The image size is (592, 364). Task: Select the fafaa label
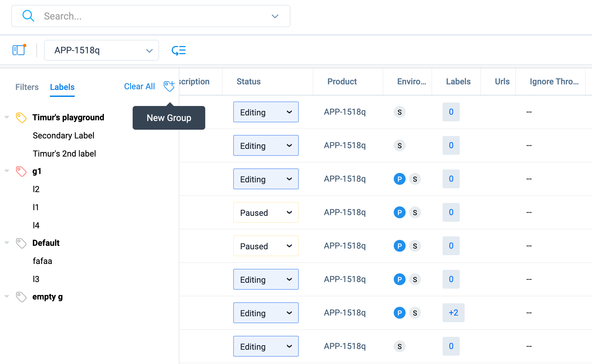click(42, 261)
